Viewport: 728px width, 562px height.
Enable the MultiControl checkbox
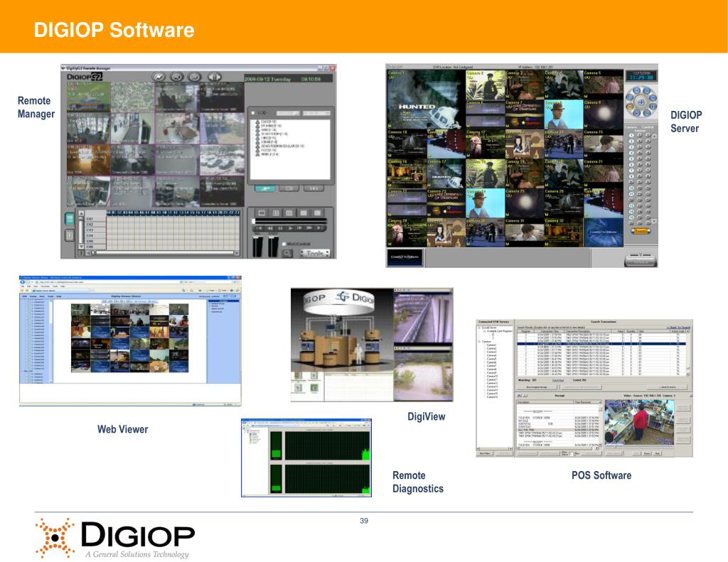coord(284,244)
